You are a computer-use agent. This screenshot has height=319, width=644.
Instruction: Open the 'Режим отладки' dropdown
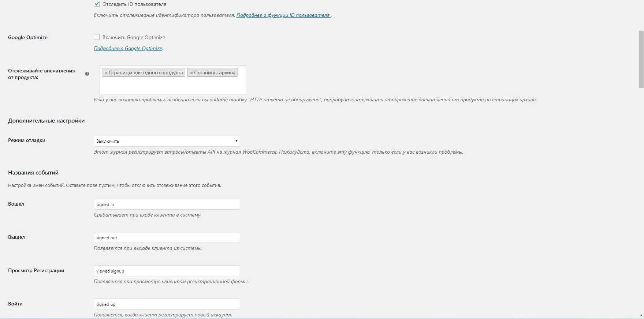[x=167, y=141]
